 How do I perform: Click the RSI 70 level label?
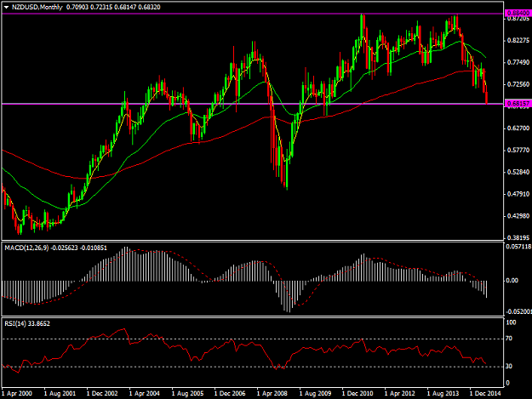click(509, 339)
